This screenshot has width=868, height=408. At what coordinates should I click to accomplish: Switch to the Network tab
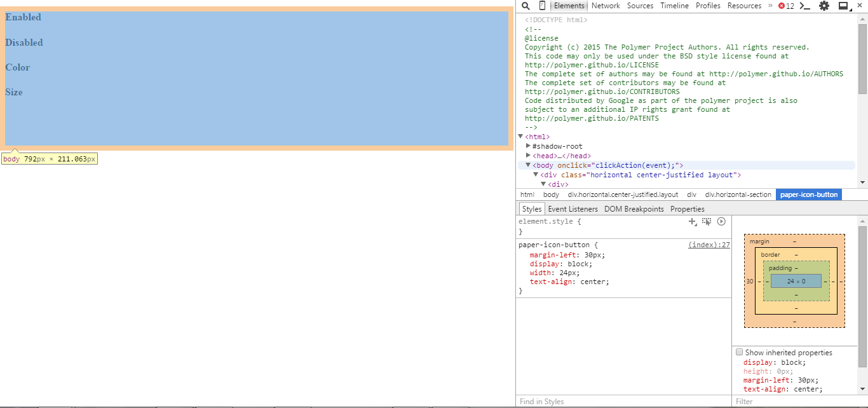[x=606, y=6]
